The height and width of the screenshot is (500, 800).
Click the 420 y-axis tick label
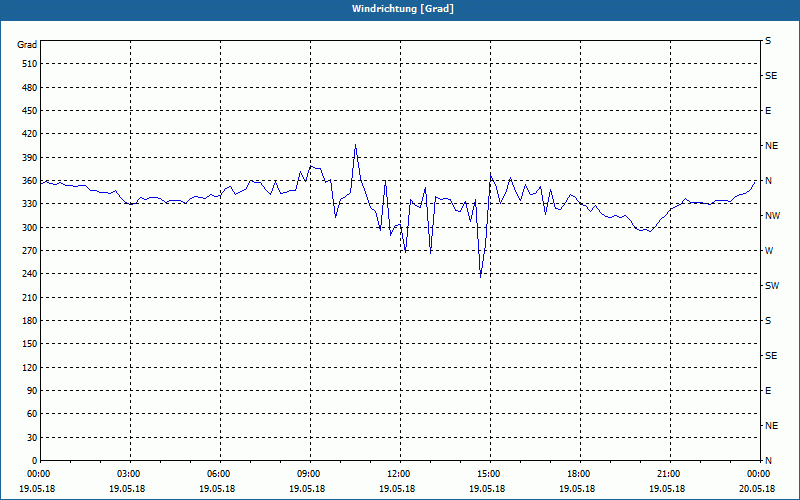click(x=30, y=134)
